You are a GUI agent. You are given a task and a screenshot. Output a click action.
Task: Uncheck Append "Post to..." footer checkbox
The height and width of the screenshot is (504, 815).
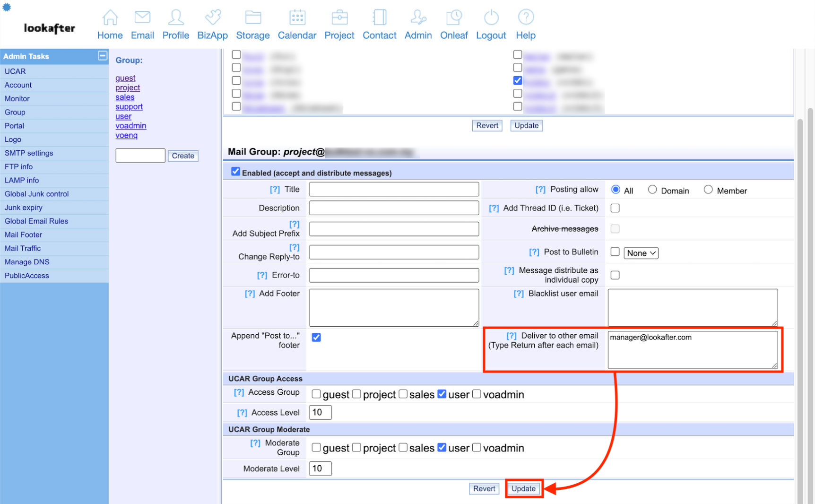[x=316, y=337]
